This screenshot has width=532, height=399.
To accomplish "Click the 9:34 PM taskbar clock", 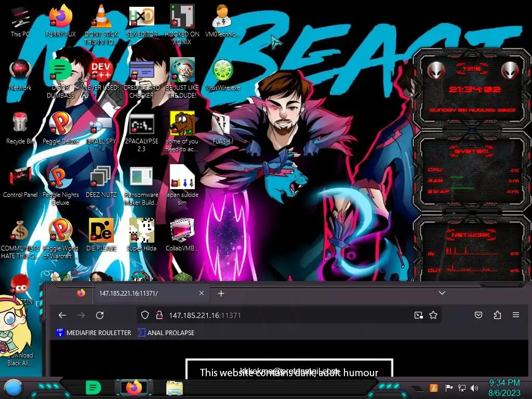I will point(504,388).
